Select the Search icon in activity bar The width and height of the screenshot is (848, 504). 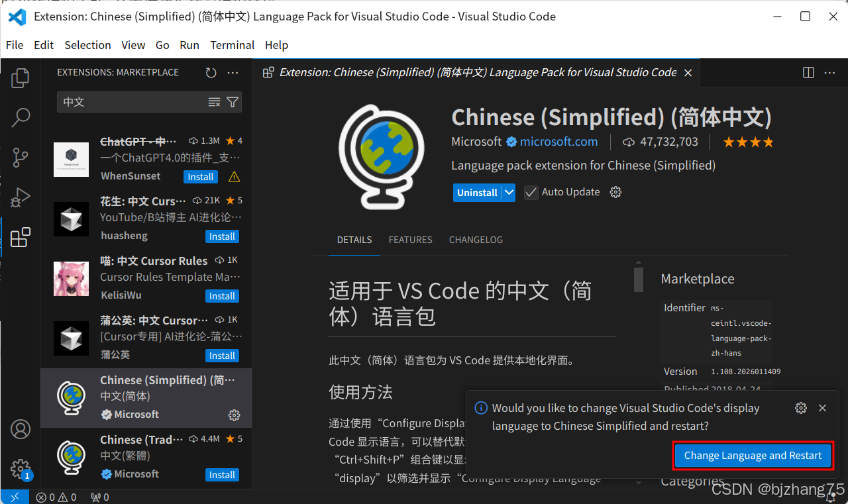tap(20, 117)
